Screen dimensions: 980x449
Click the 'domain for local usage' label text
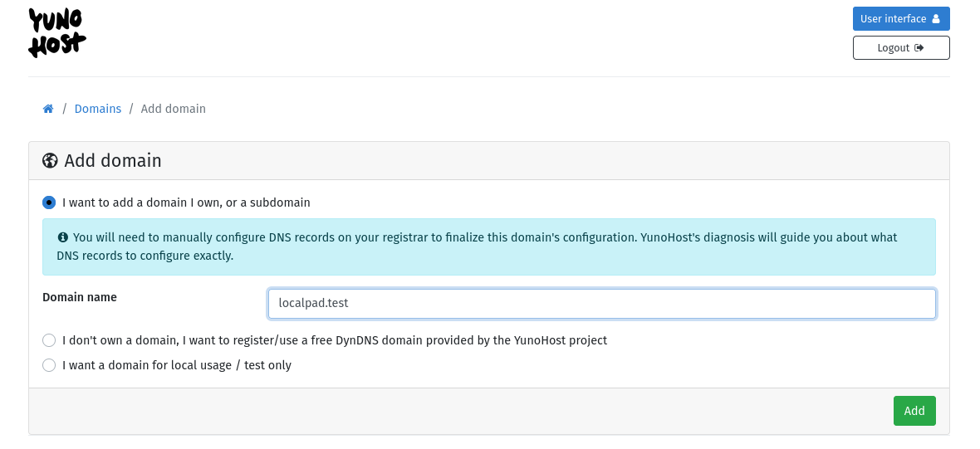tap(177, 365)
